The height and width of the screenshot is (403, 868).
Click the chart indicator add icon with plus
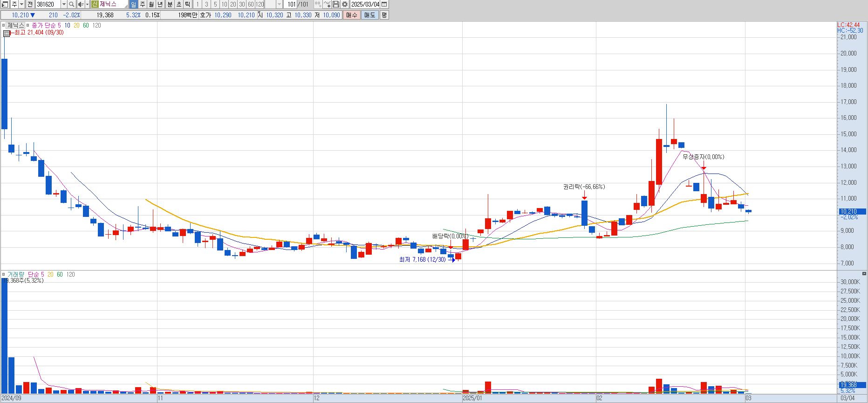[327, 4]
